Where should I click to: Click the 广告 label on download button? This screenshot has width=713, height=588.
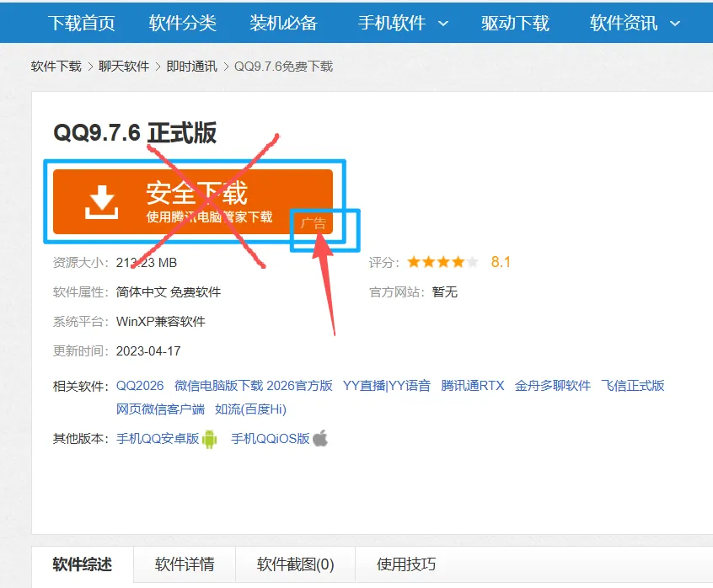[314, 223]
